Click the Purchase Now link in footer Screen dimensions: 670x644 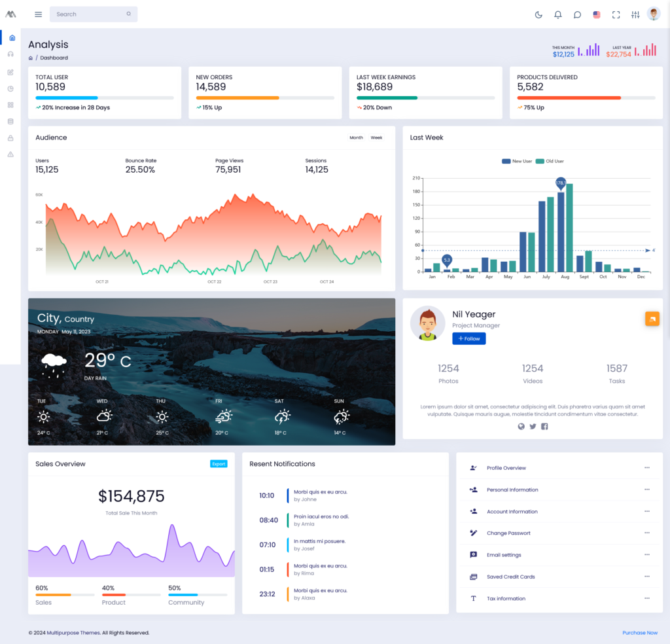[x=640, y=632]
